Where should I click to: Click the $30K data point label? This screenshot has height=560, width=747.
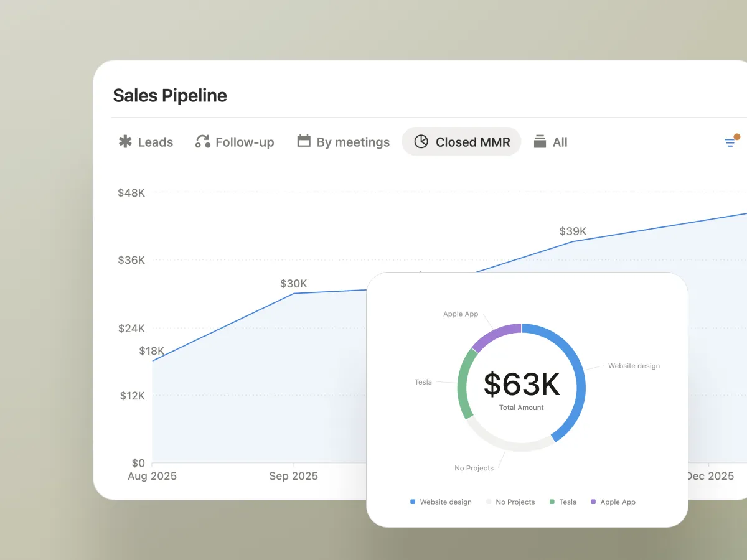294,284
